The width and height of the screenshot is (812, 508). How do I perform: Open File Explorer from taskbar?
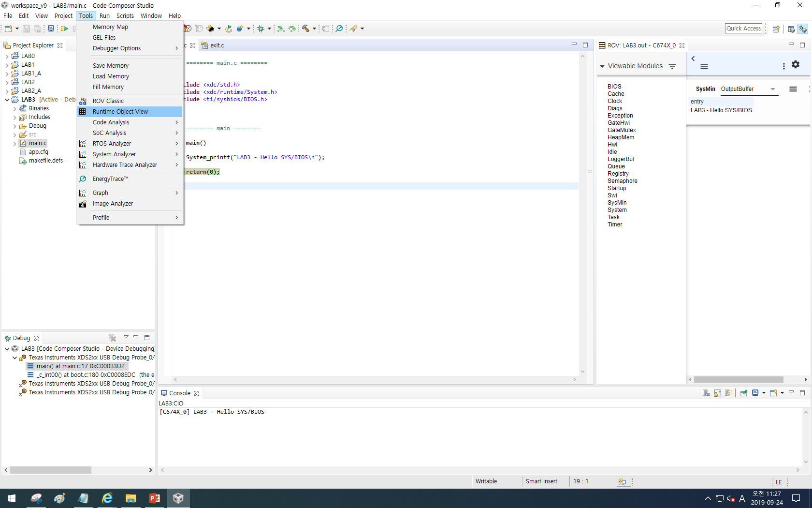pos(131,498)
